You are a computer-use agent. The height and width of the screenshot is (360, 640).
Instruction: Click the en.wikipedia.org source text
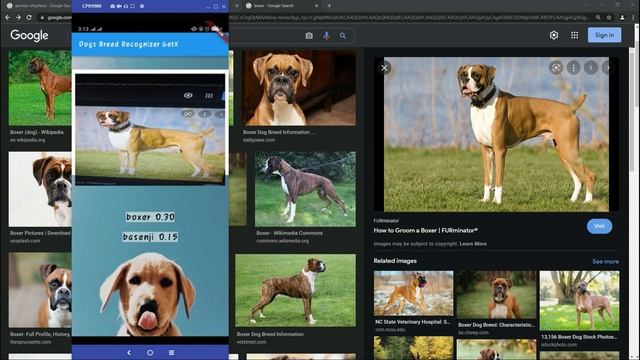coord(28,140)
